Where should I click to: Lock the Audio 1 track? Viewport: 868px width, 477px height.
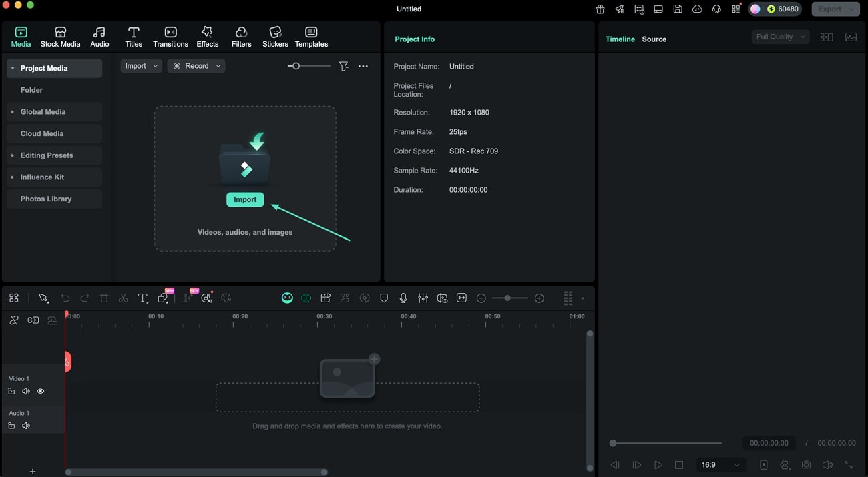point(11,426)
